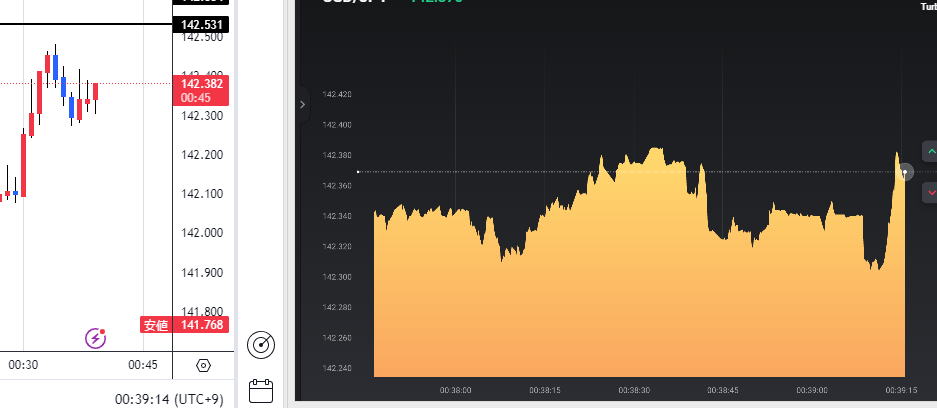Click the red down arrow button
The image size is (937, 408).
pyautogui.click(x=930, y=192)
